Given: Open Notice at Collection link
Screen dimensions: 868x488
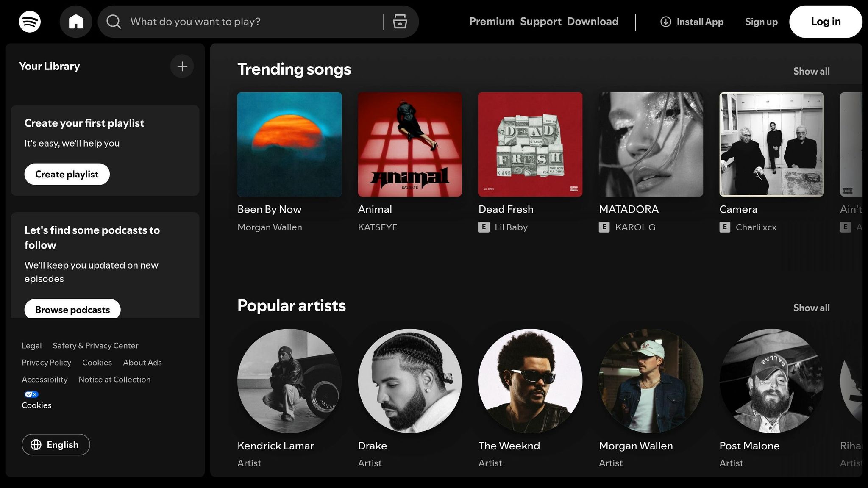Looking at the screenshot, I should (x=114, y=380).
